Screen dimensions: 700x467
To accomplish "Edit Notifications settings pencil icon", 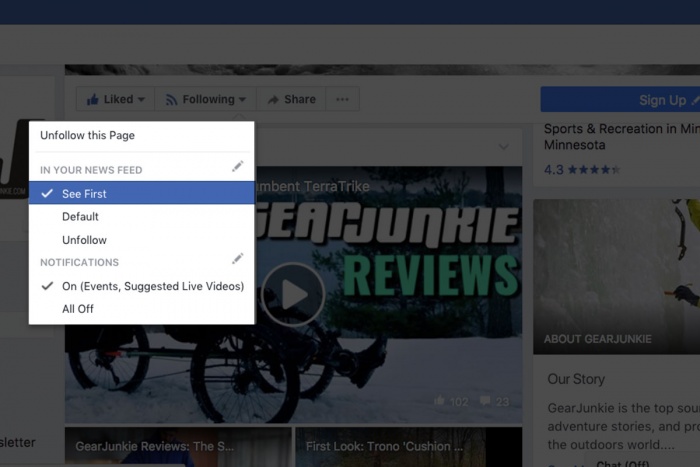I will click(238, 259).
